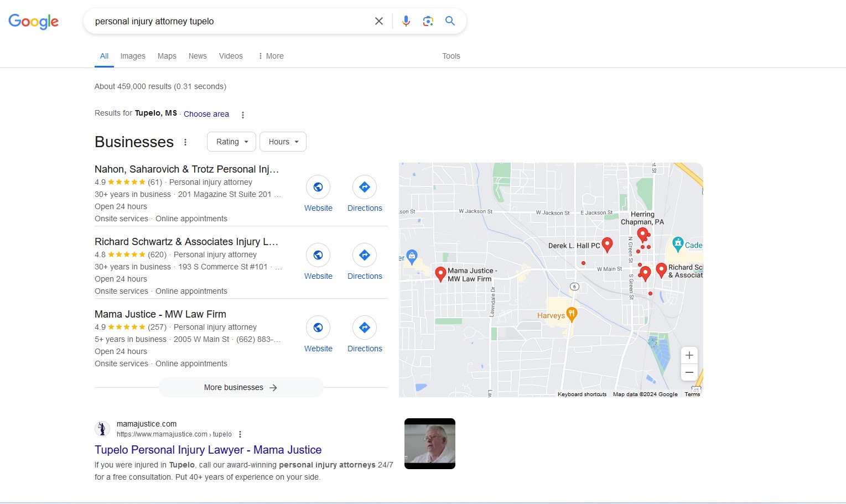Viewport: 846px width, 504px height.
Task: Start voice search with microphone icon
Action: pos(406,21)
